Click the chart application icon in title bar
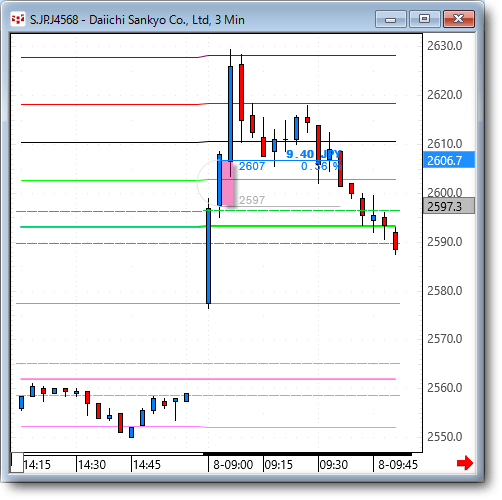 coord(17,19)
